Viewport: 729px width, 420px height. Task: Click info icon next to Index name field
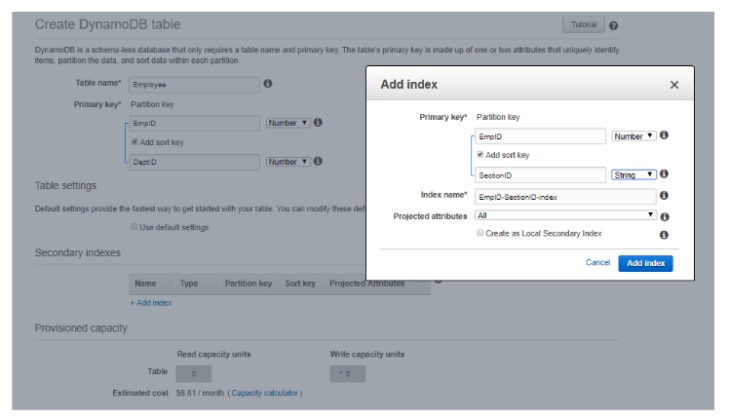tap(664, 196)
